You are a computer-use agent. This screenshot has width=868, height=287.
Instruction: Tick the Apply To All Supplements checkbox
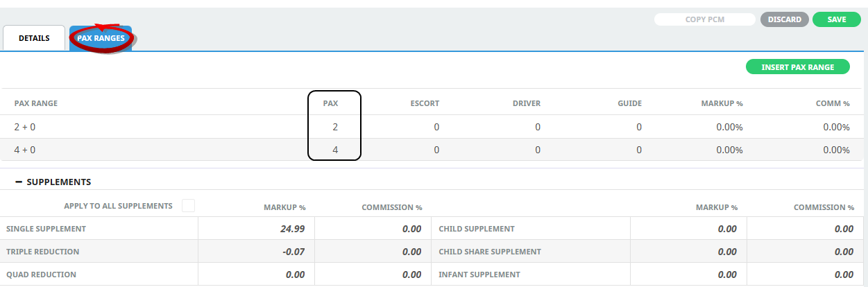click(188, 206)
